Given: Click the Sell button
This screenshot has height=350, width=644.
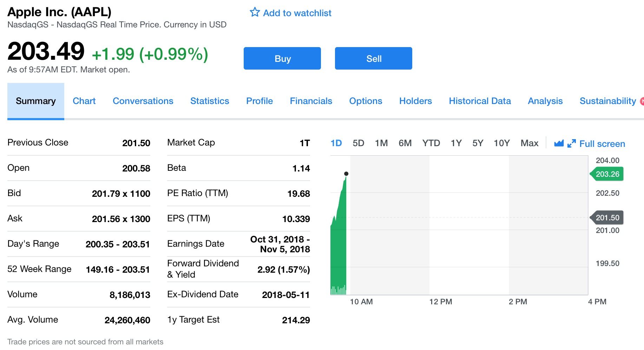Looking at the screenshot, I should click(x=374, y=58).
